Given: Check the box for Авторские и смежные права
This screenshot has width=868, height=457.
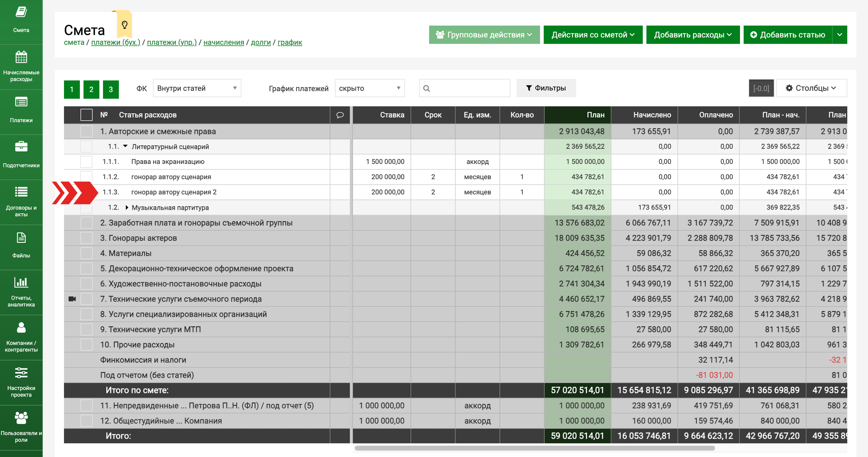Looking at the screenshot, I should pyautogui.click(x=87, y=131).
